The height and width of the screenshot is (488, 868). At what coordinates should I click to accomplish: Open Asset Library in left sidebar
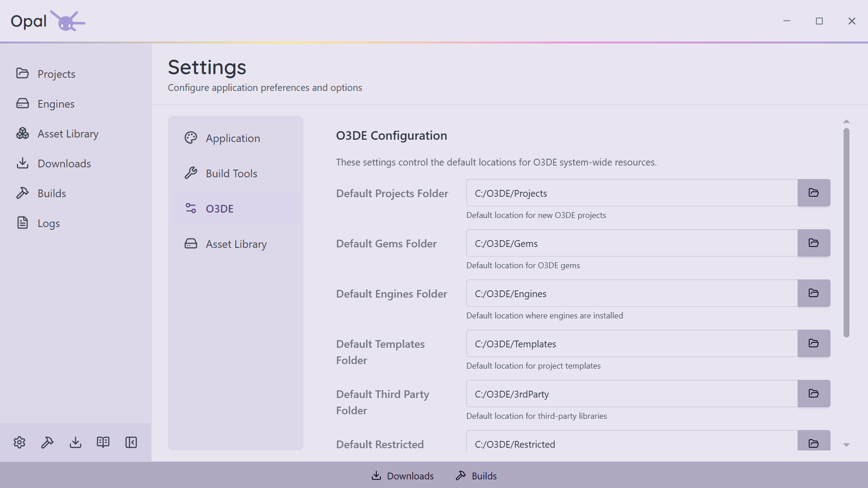click(76, 133)
